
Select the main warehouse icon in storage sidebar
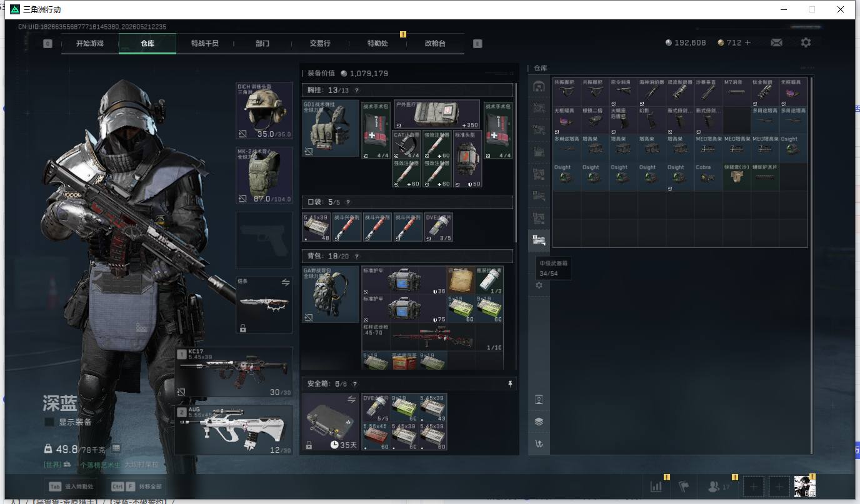pyautogui.click(x=539, y=86)
